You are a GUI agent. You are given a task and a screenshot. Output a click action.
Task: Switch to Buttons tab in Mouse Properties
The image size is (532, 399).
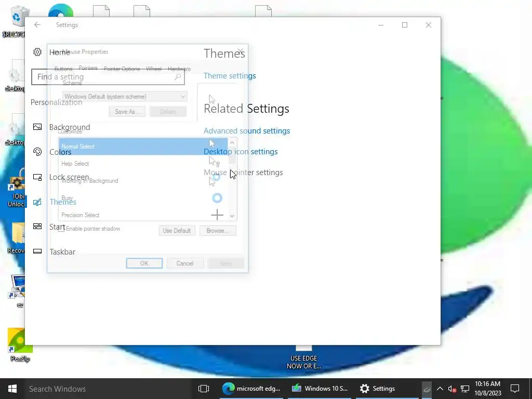[63, 69]
